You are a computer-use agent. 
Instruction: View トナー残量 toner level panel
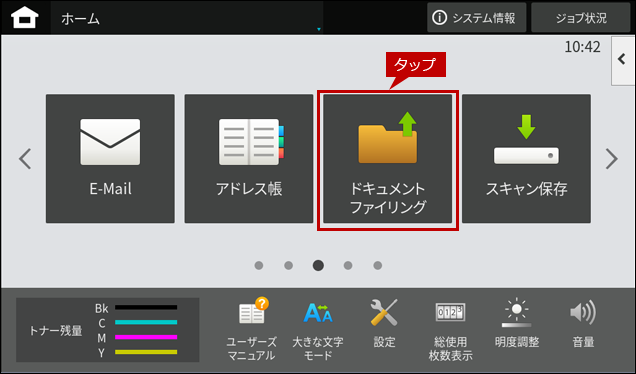[x=107, y=330]
